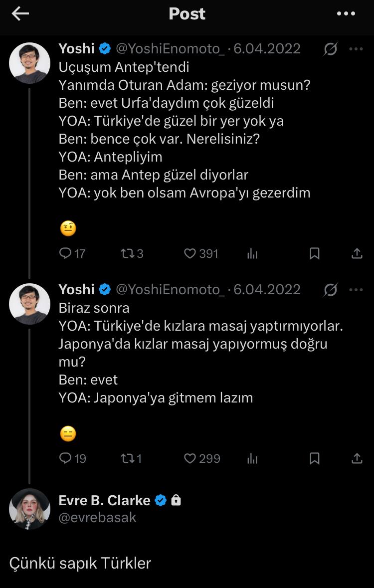Reply to the tweet with 19 replies

66,458
